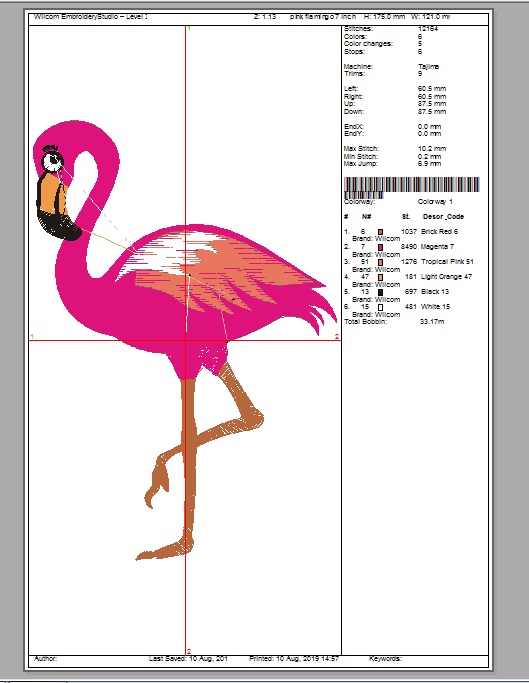Image resolution: width=529 pixels, height=683 pixels.
Task: Click the red crosshair center point
Action: 186,340
